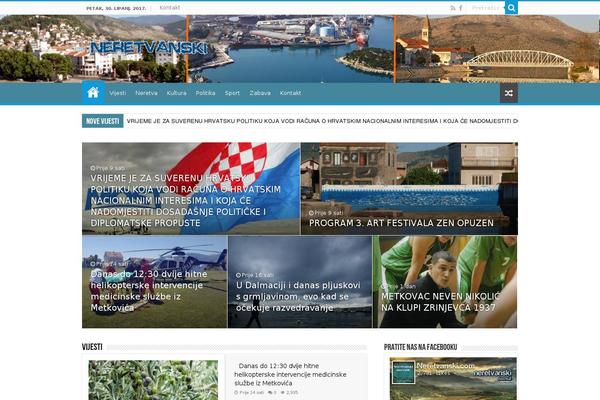Screen dimensions: 600x400
Task: Click the Neretvanski.com Facebook page widget
Action: pos(453,379)
